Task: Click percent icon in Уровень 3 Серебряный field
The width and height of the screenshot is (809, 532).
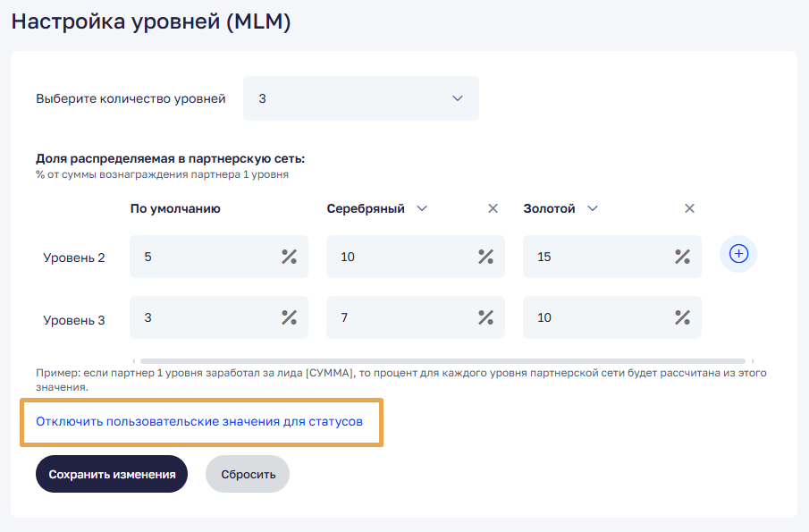Action: click(485, 317)
